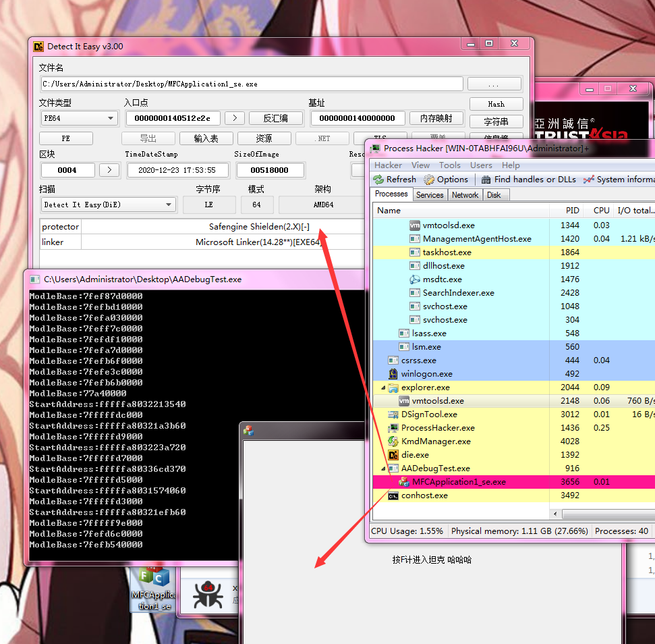
Task: Click the entry point address field
Action: (173, 118)
